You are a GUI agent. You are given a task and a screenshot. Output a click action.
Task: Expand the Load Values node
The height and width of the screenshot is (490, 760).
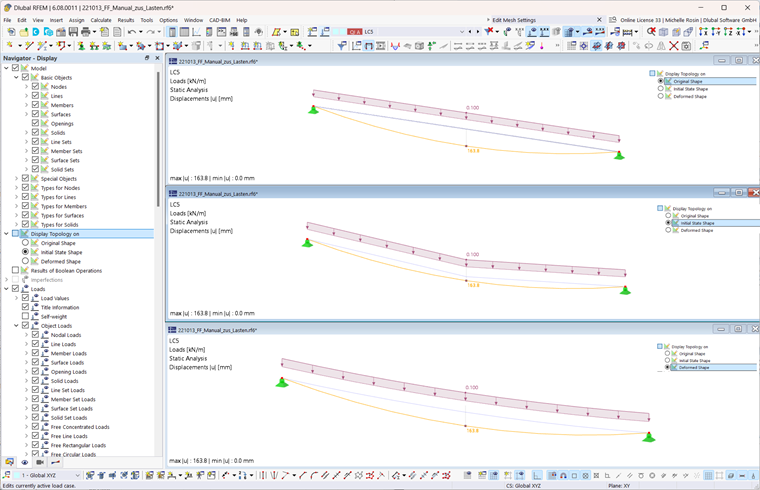[x=16, y=298]
